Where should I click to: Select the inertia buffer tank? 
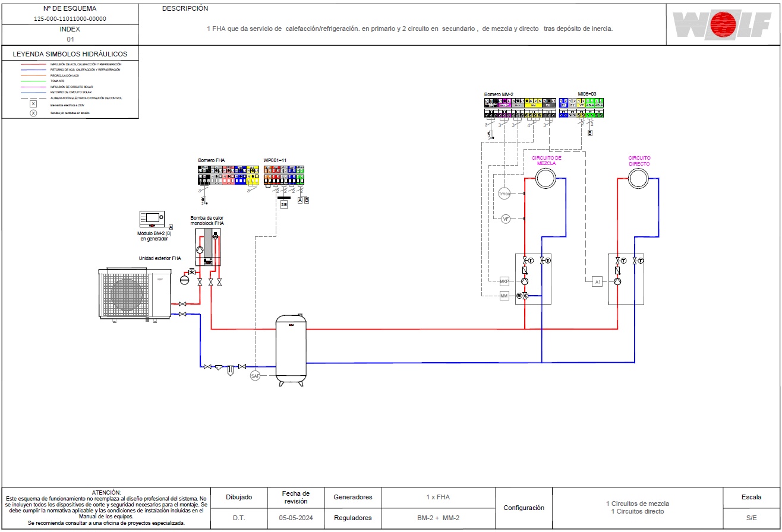[x=291, y=350]
